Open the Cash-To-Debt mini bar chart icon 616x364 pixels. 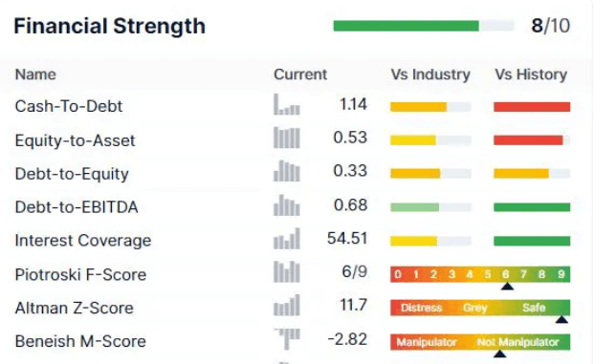click(x=287, y=104)
